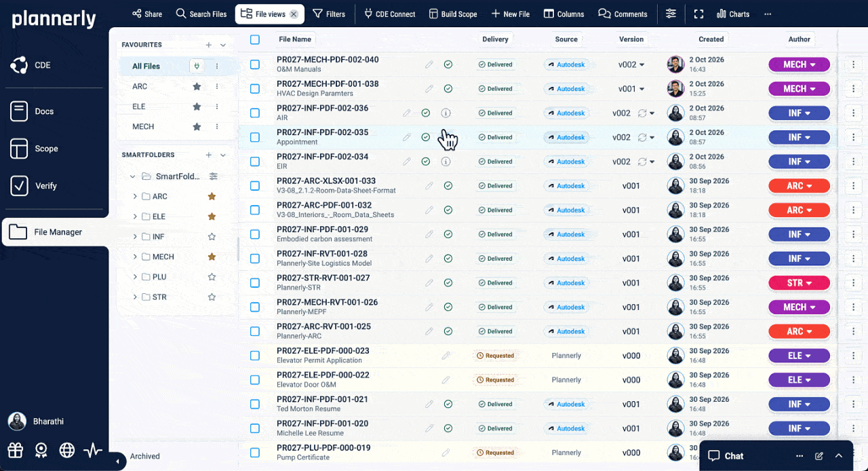Click the purple ELE tag on PR027-ELE-PDF-000-022

[x=800, y=380]
